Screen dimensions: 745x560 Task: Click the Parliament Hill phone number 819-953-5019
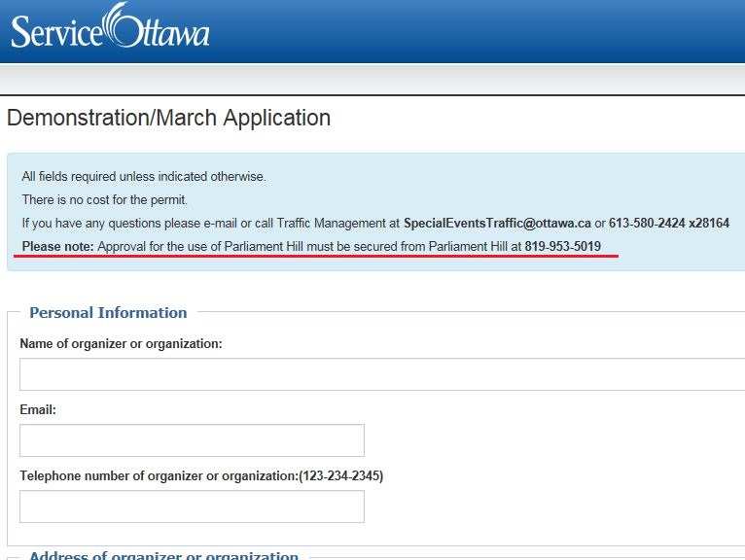(x=562, y=246)
